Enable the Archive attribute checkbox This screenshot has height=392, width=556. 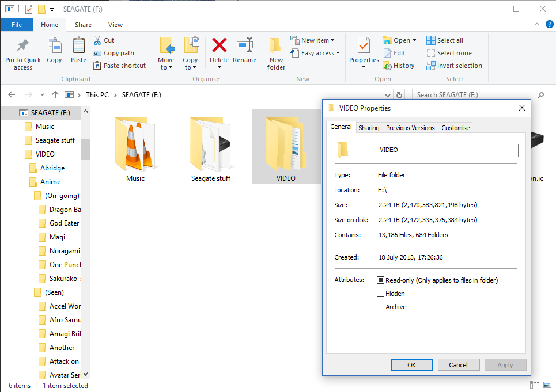[380, 307]
